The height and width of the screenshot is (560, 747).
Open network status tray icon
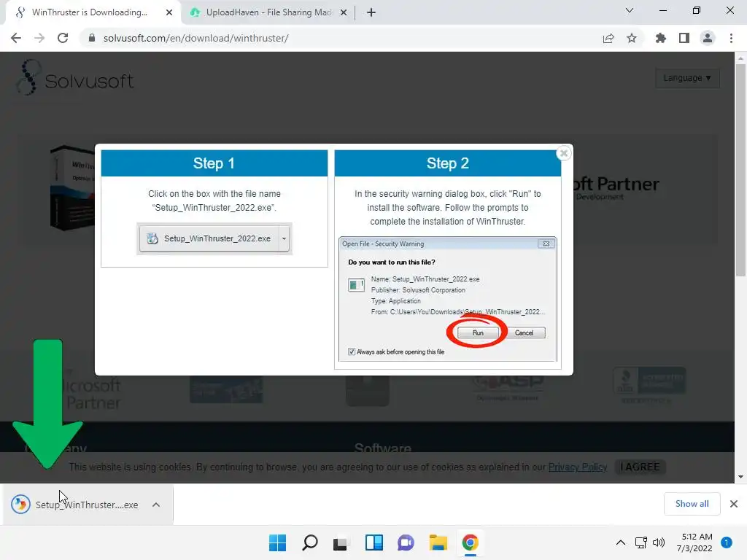(x=641, y=542)
